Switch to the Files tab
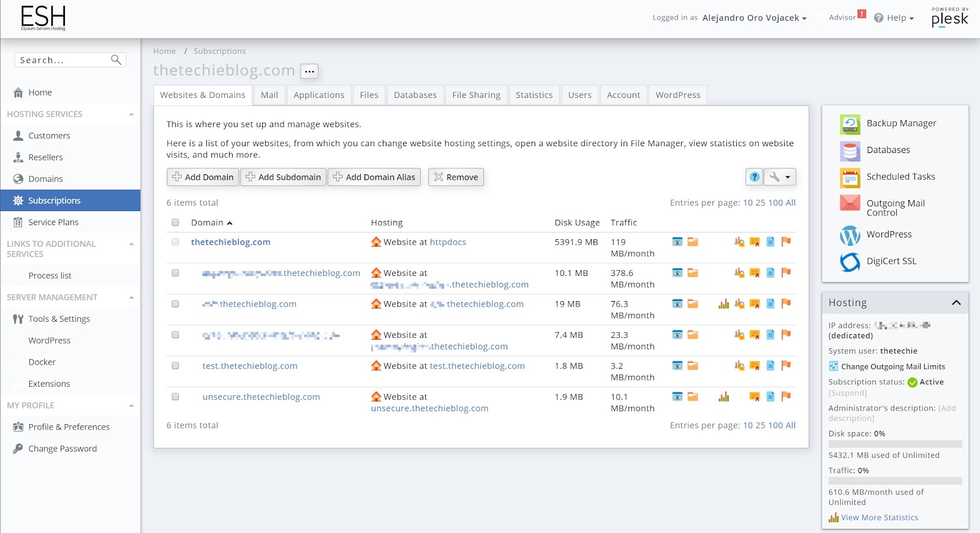 [369, 95]
